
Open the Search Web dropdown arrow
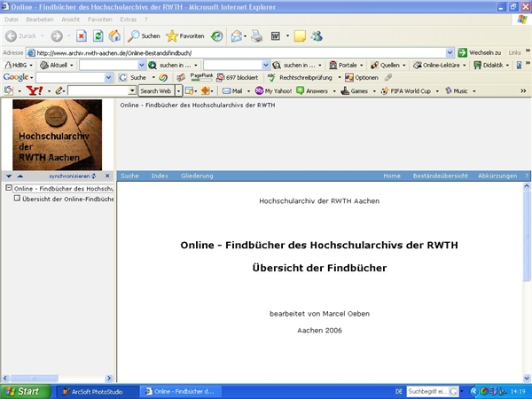[179, 91]
